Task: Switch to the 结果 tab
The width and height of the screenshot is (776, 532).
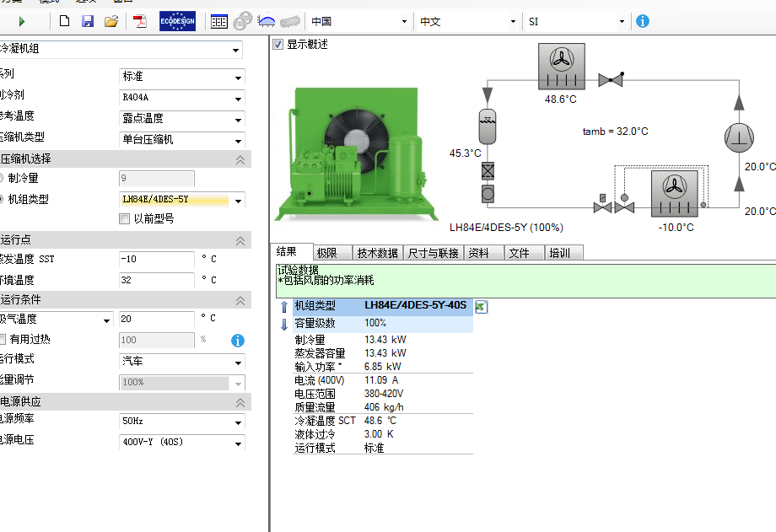Action: click(x=292, y=252)
